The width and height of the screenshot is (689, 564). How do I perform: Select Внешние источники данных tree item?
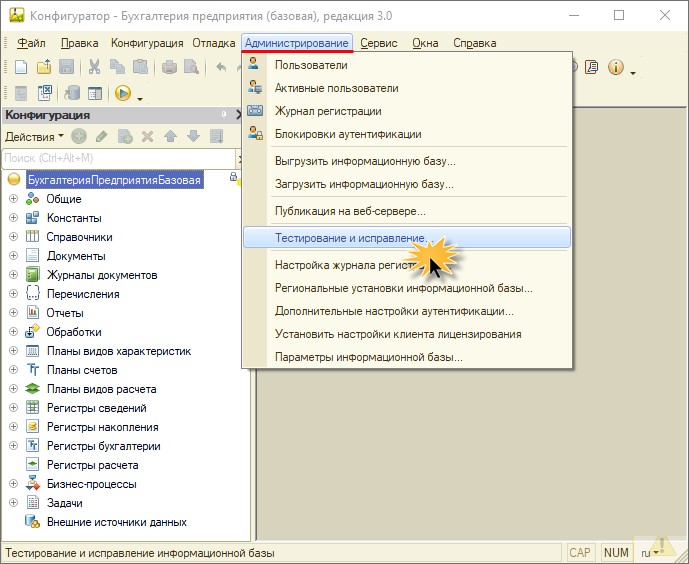[116, 522]
